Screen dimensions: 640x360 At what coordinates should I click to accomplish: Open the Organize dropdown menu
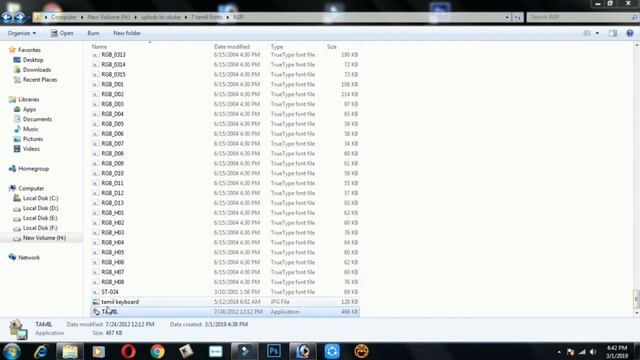tap(22, 33)
